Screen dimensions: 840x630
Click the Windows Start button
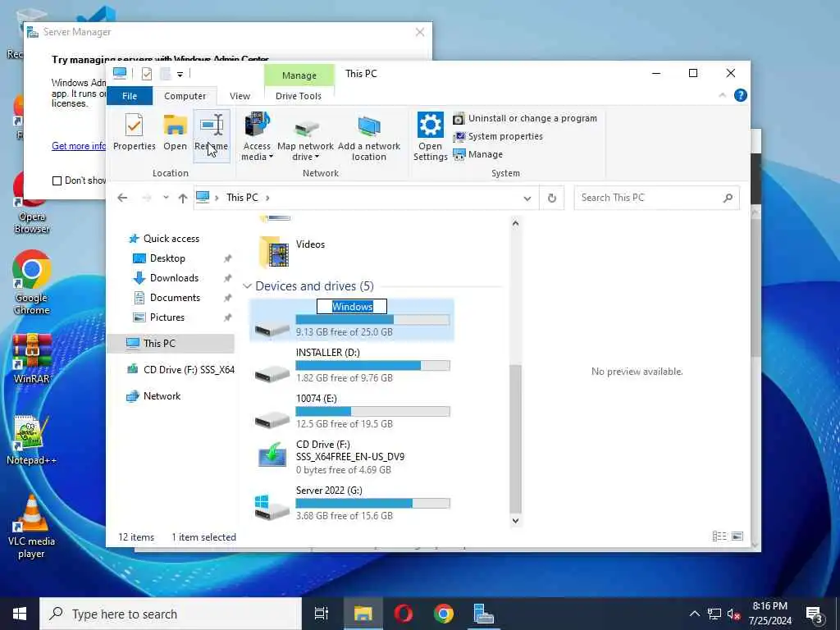(20, 614)
